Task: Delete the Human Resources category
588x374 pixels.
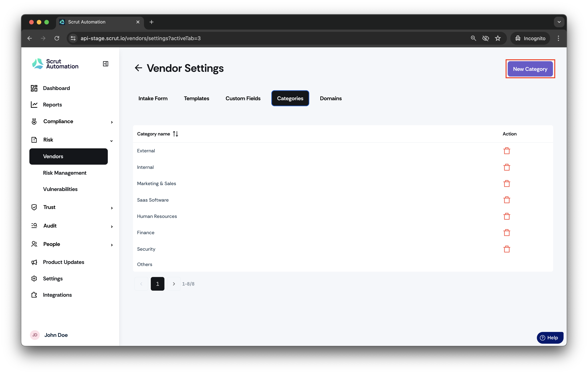Action: [507, 216]
